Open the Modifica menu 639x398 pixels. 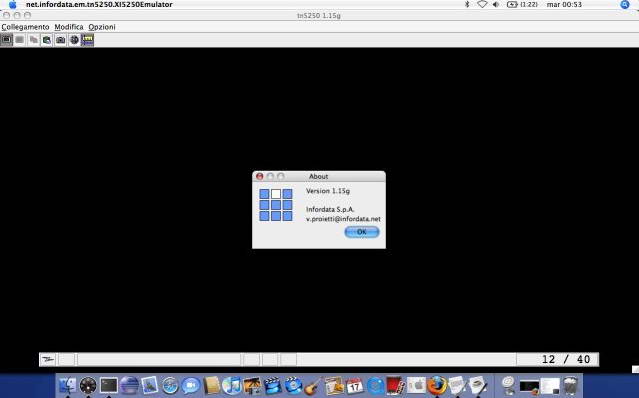pos(69,27)
